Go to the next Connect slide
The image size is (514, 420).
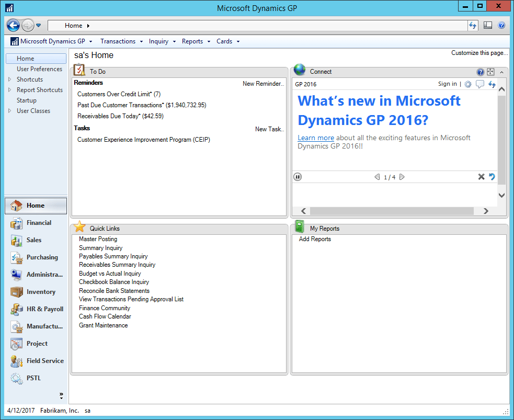[x=402, y=177]
